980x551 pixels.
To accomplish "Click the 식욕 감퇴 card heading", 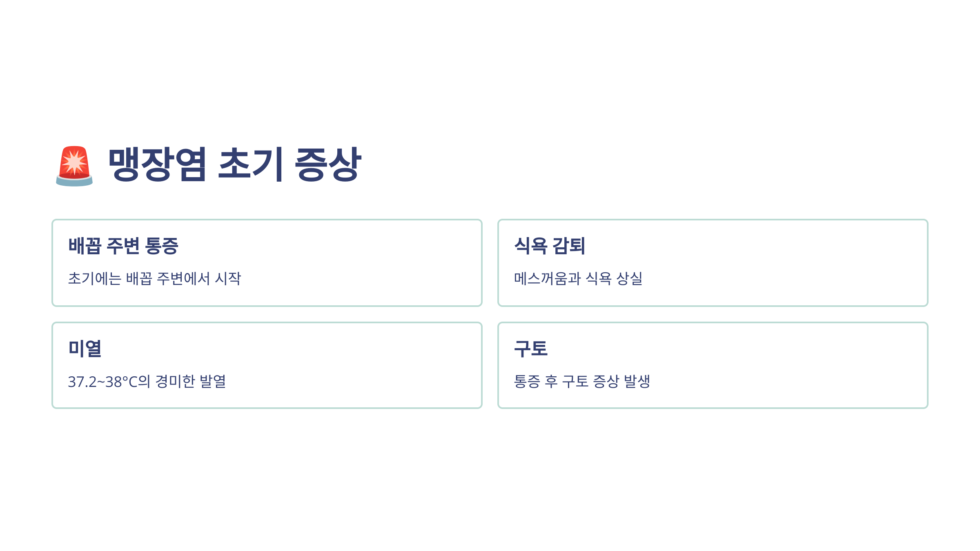I will coord(550,246).
